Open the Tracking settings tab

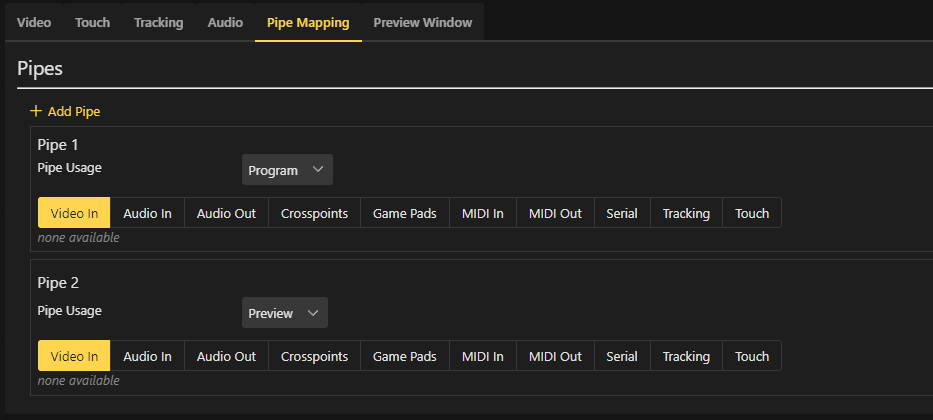click(158, 22)
